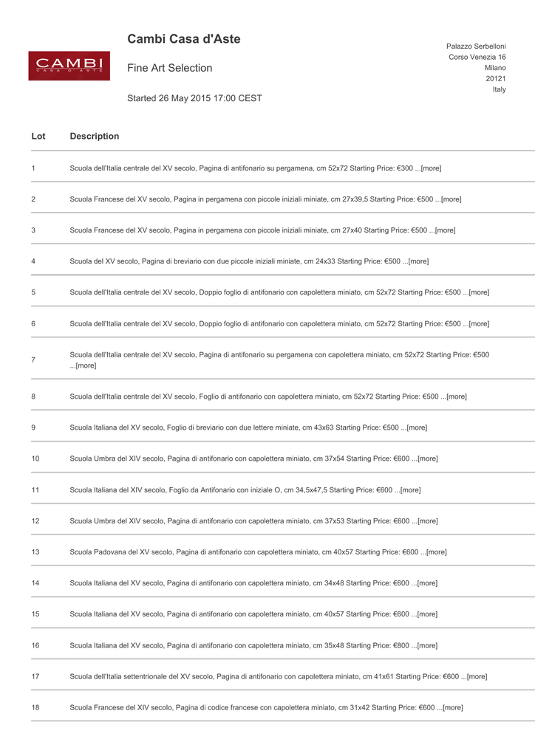Expand lot 7 [more] link
The height and width of the screenshot is (756, 535).
[86, 365]
